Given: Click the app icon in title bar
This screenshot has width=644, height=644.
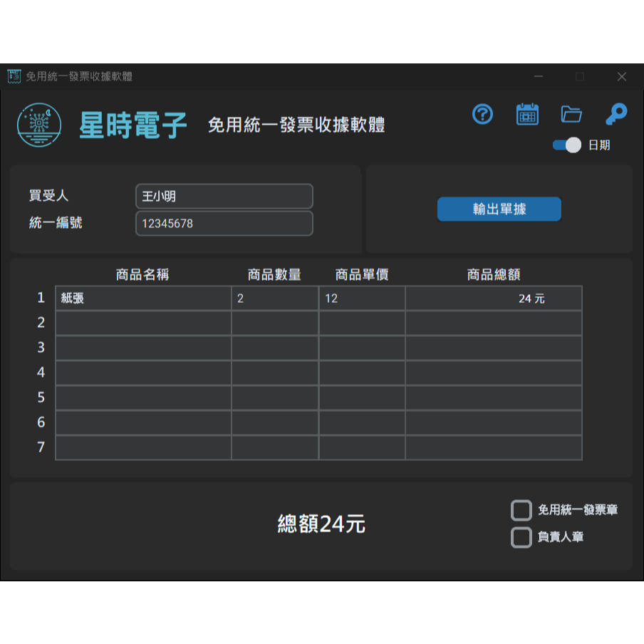Looking at the screenshot, I should coord(14,76).
